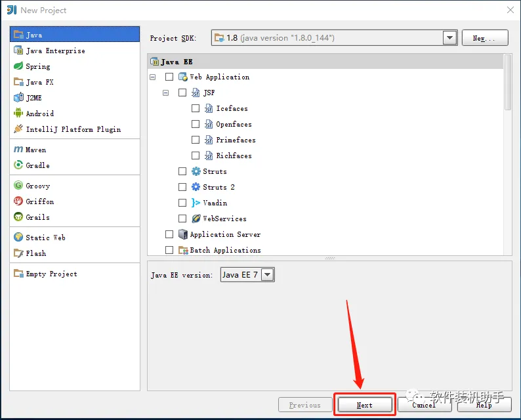Click the JSF icon next to JSF
This screenshot has height=420, width=521.
pos(196,93)
